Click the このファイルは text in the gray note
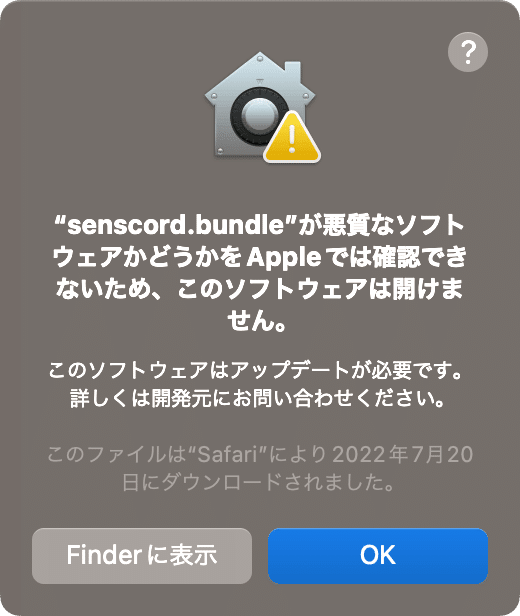Viewport: 520px width, 616px height. [x=117, y=455]
